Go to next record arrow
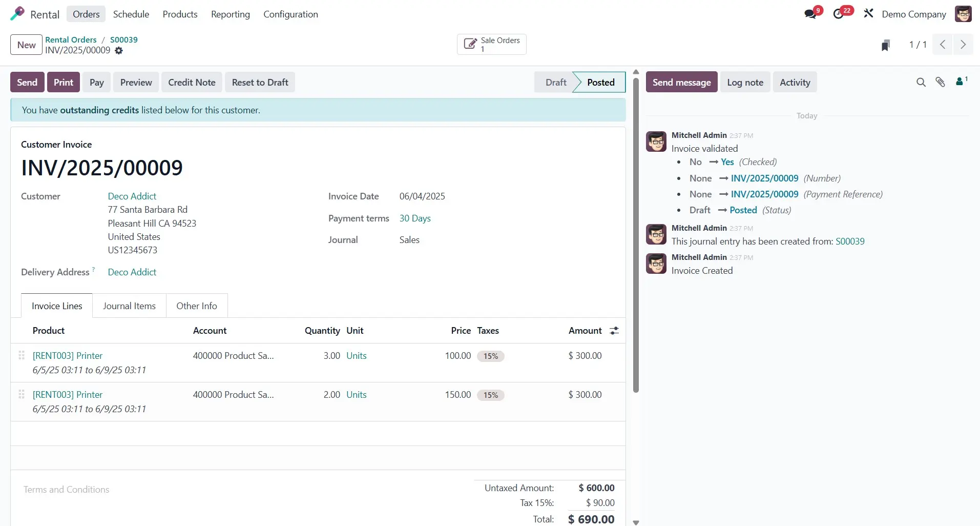The height and width of the screenshot is (526, 980). coord(963,45)
